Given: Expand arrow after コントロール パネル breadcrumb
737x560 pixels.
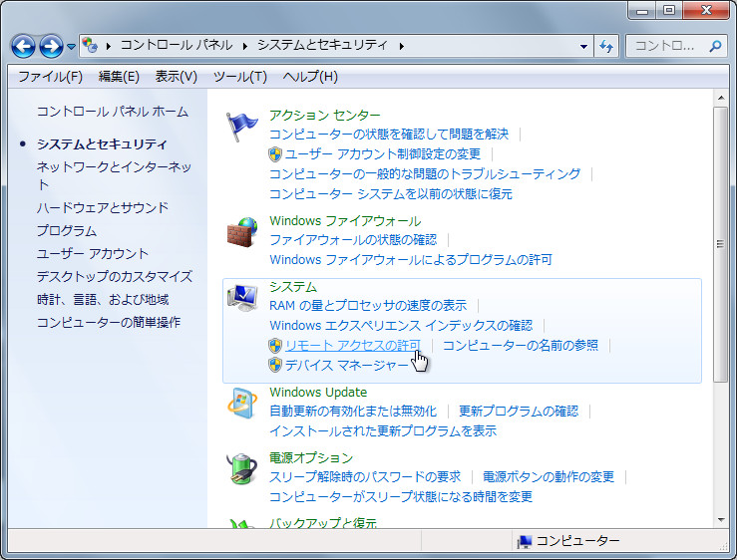Looking at the screenshot, I should pos(245,46).
